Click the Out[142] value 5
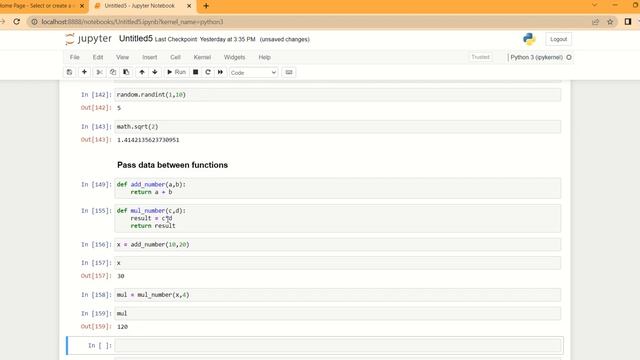 119,108
